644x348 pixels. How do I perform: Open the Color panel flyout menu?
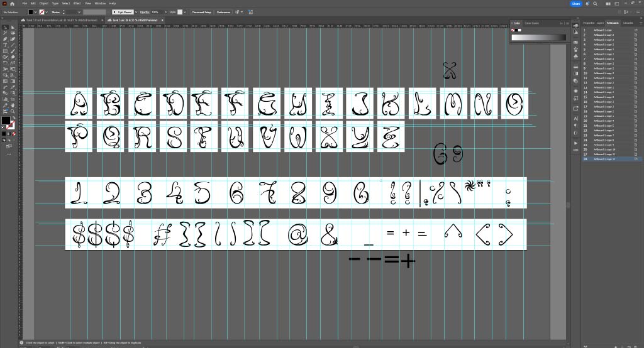coord(569,23)
